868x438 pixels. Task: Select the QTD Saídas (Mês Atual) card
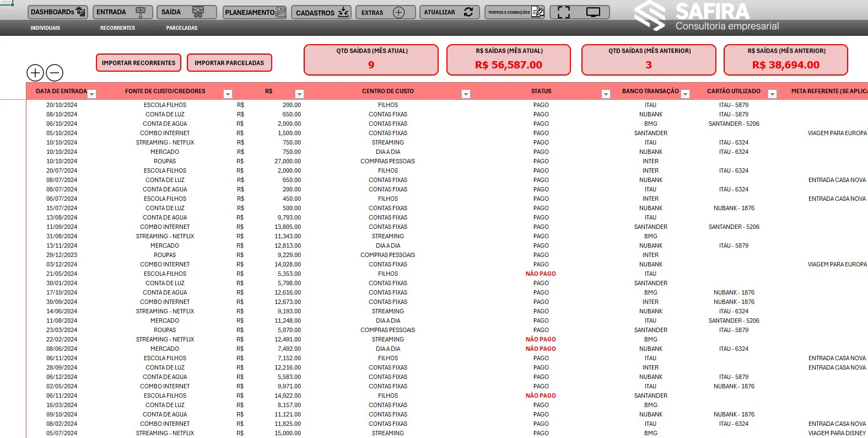(371, 60)
